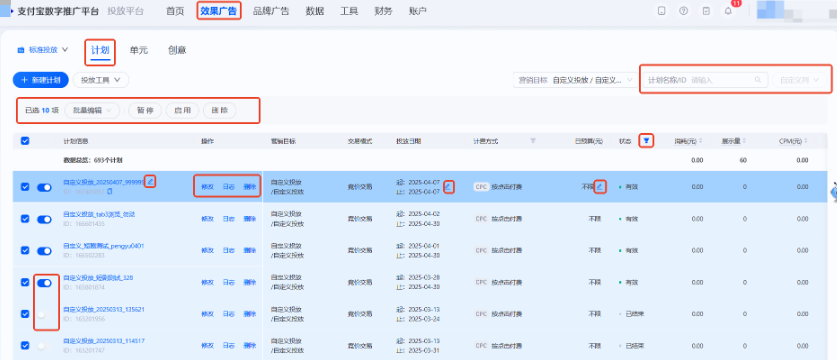Focus the 计划名称/ID search input
This screenshot has height=360, width=837.
pos(704,80)
